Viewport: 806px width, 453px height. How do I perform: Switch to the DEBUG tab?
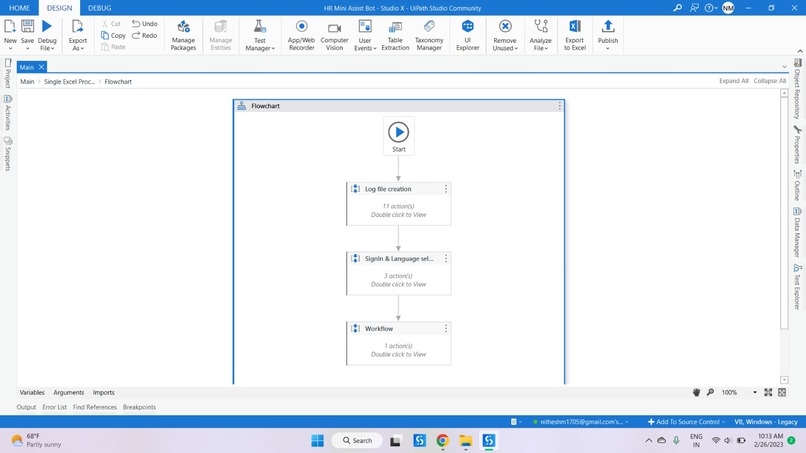(100, 8)
